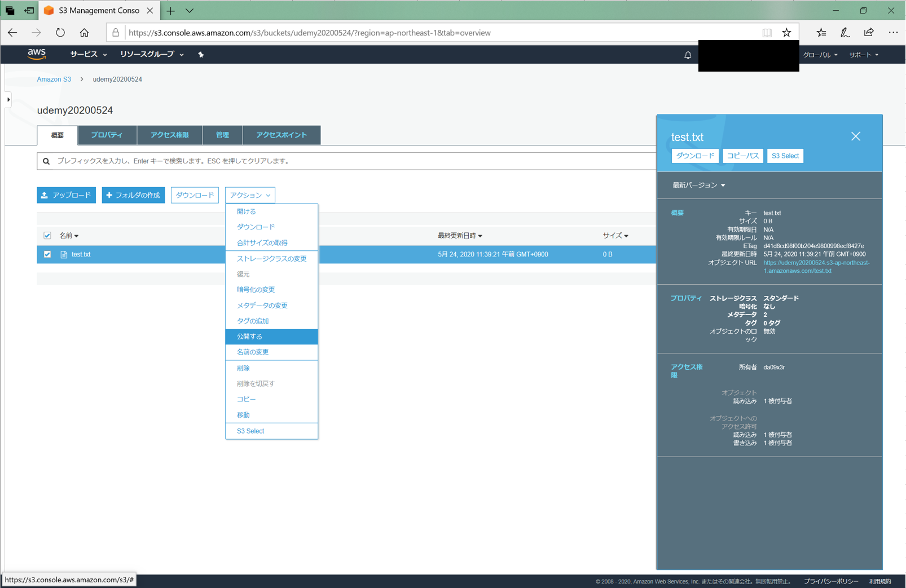Choose ダウンロード in the action menu
The image size is (906, 588).
coord(271,227)
